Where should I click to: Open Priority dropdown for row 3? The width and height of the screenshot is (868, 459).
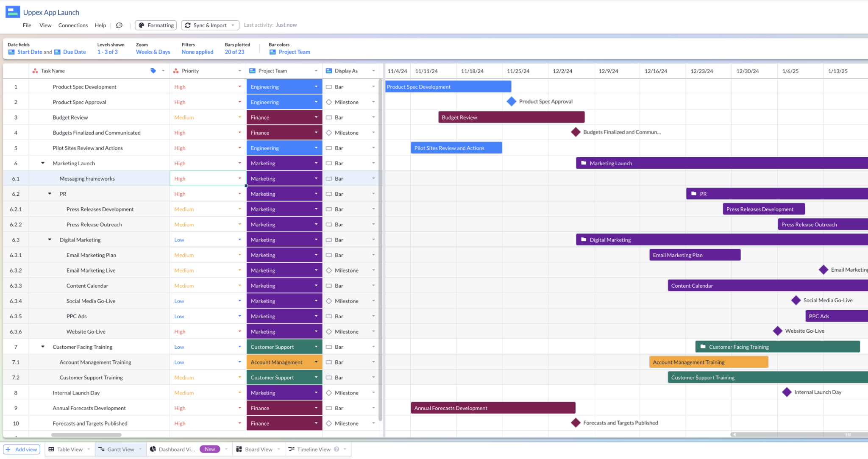click(x=240, y=117)
